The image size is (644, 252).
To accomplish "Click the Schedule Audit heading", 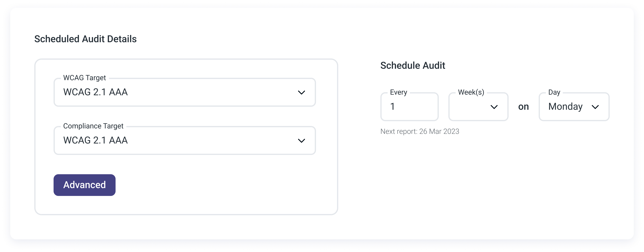I will [412, 66].
